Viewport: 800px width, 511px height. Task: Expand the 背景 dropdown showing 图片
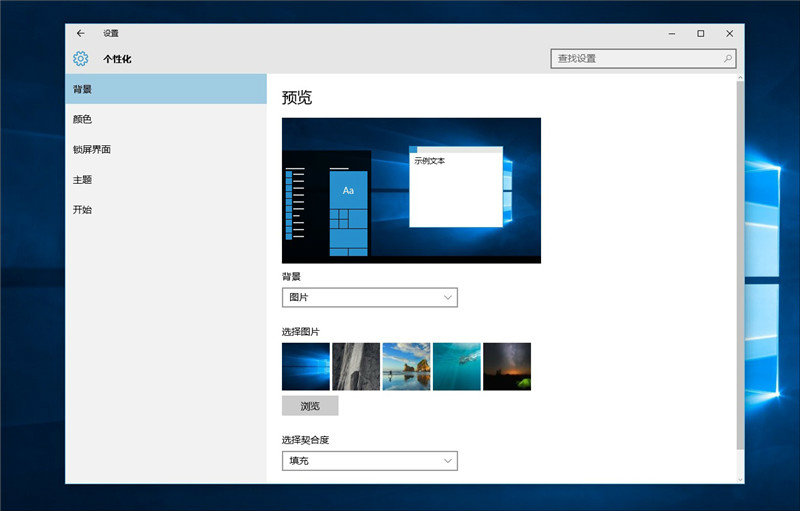pos(369,298)
